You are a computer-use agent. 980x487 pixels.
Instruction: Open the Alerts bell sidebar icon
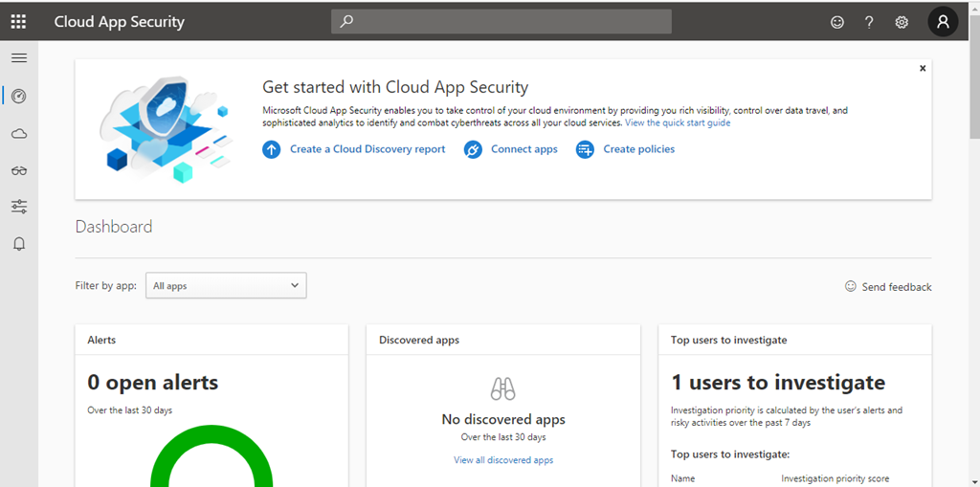tap(18, 244)
